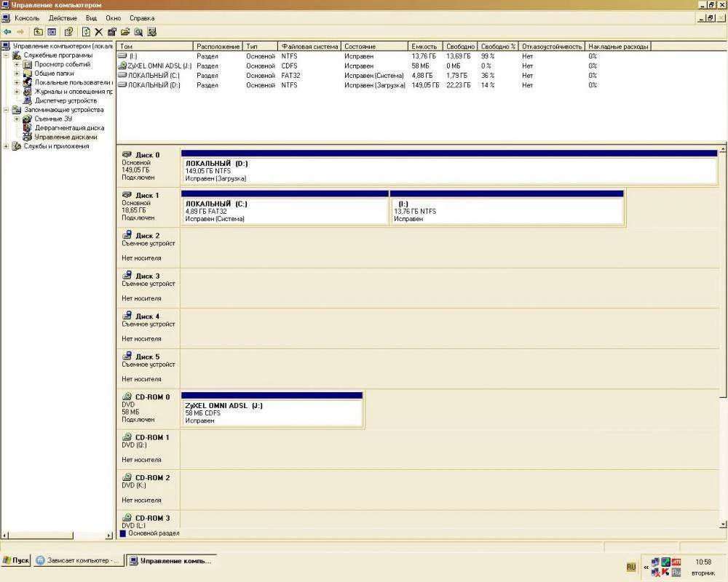The image size is (728, 582).
Task: Open the Вид menu
Action: pos(91,18)
